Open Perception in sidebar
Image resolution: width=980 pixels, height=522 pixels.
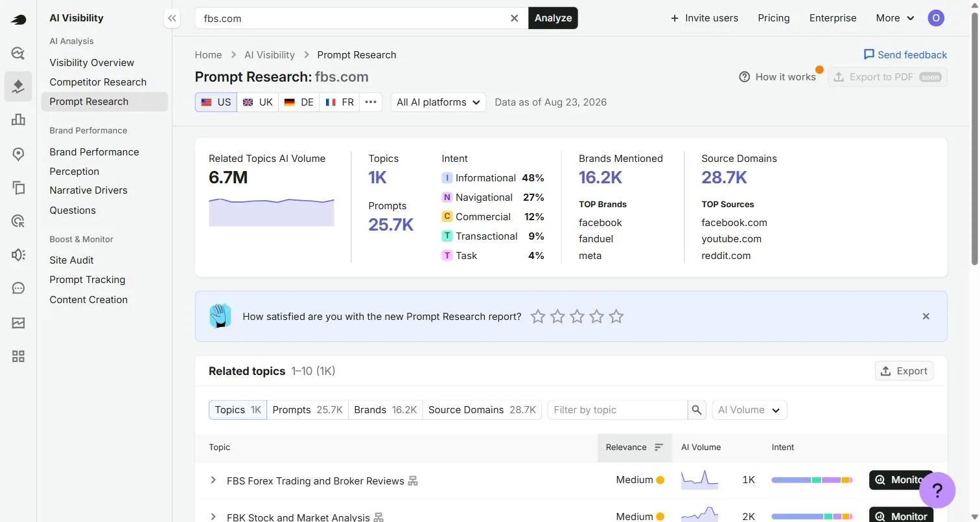point(75,171)
